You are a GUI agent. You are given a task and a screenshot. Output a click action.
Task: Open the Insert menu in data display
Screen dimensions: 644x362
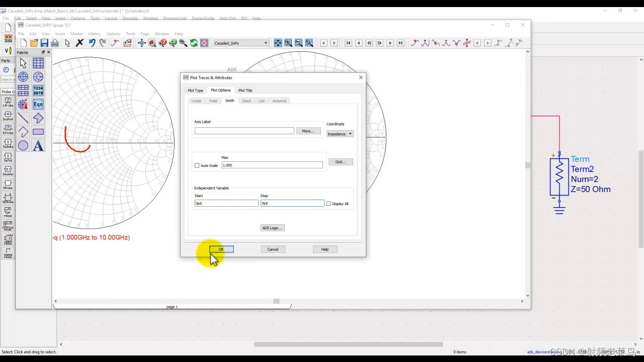pyautogui.click(x=60, y=34)
